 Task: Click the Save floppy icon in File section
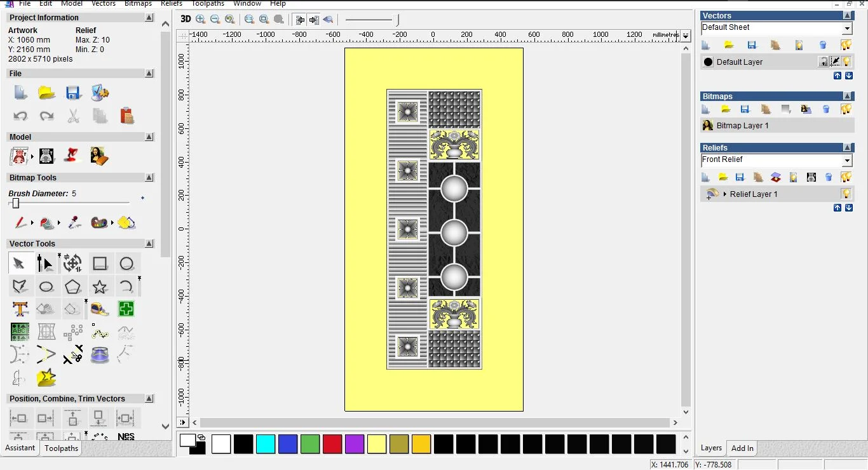click(x=73, y=93)
